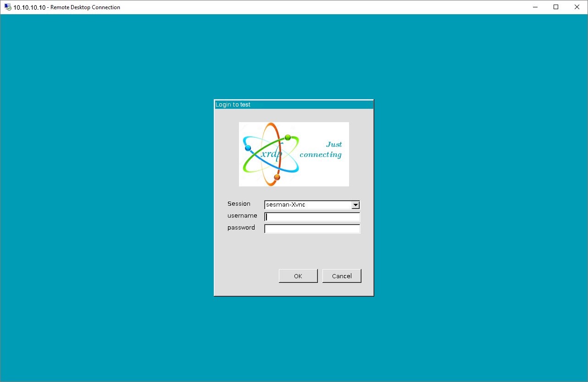Viewport: 588px width, 382px height.
Task: Click the OK button in login dialog
Action: coord(298,276)
